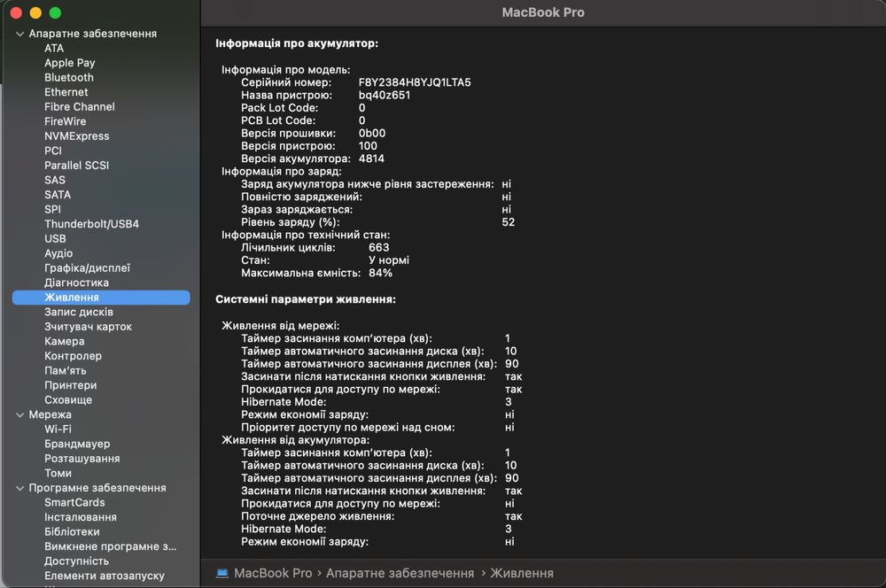Click the Поточне джерело живлення row

[x=381, y=517]
